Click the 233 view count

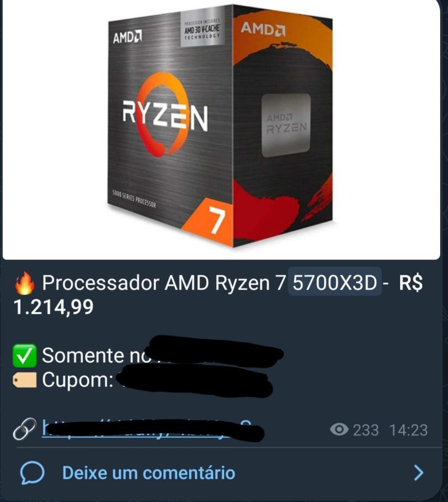[x=365, y=430]
